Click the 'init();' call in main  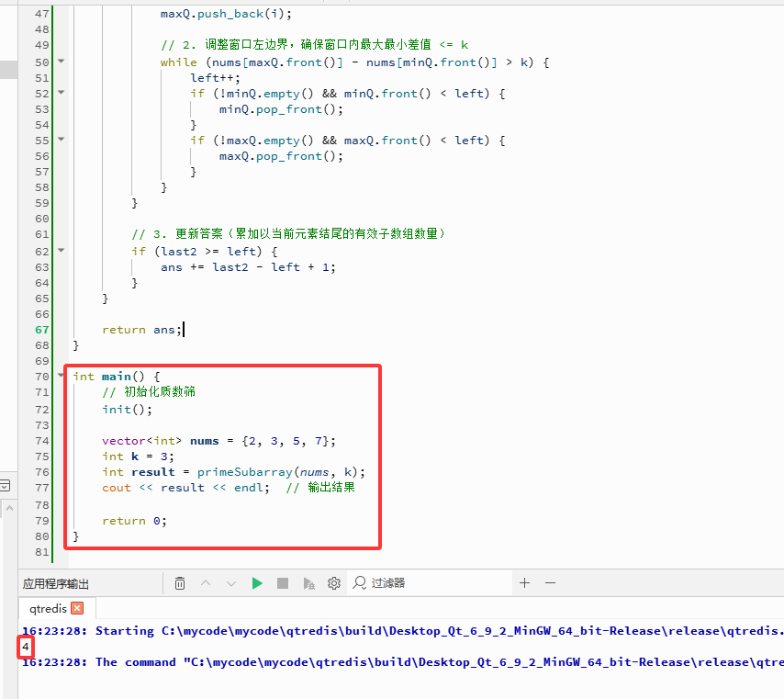click(127, 410)
